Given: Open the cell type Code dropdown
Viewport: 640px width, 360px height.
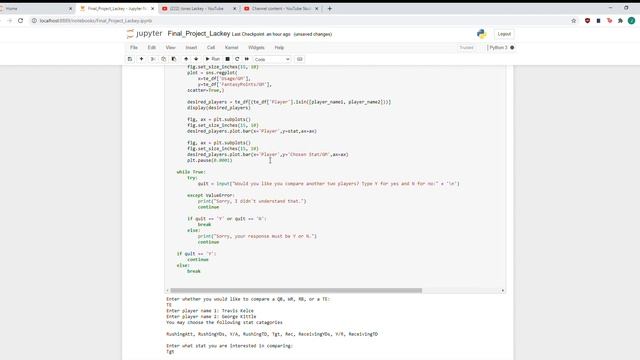Looking at the screenshot, I should pyautogui.click(x=272, y=60).
